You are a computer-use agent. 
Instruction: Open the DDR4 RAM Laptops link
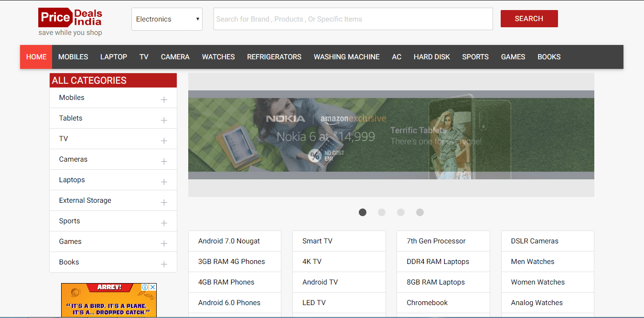tap(438, 262)
